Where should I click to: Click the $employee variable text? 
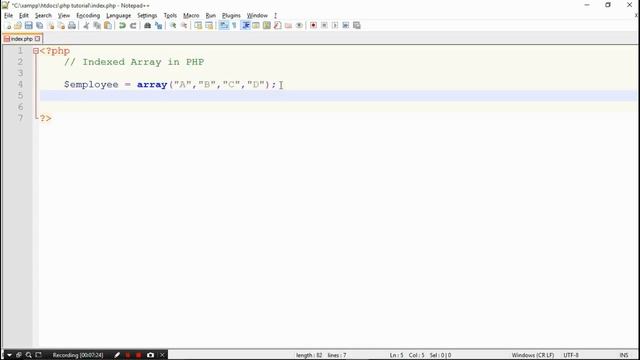click(x=91, y=84)
